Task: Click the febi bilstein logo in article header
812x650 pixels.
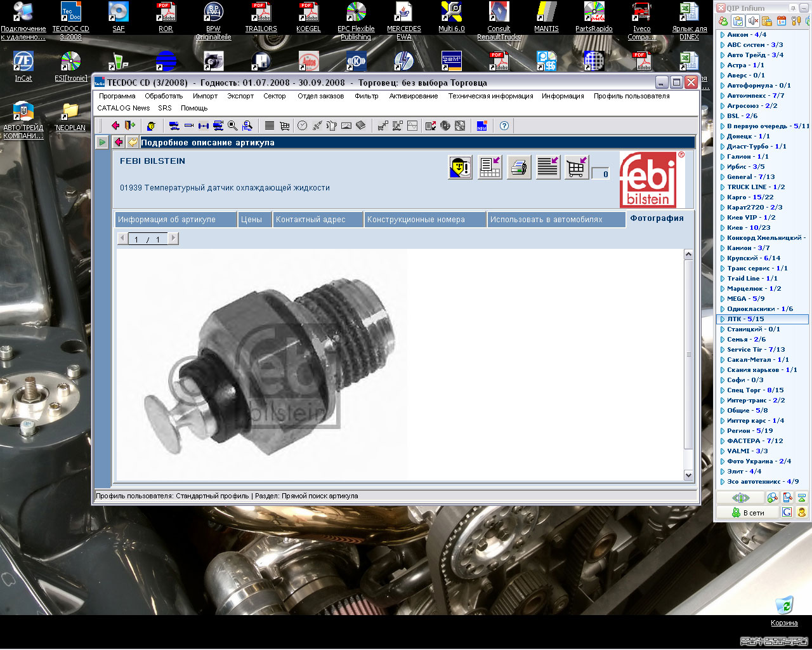Action: click(x=653, y=180)
